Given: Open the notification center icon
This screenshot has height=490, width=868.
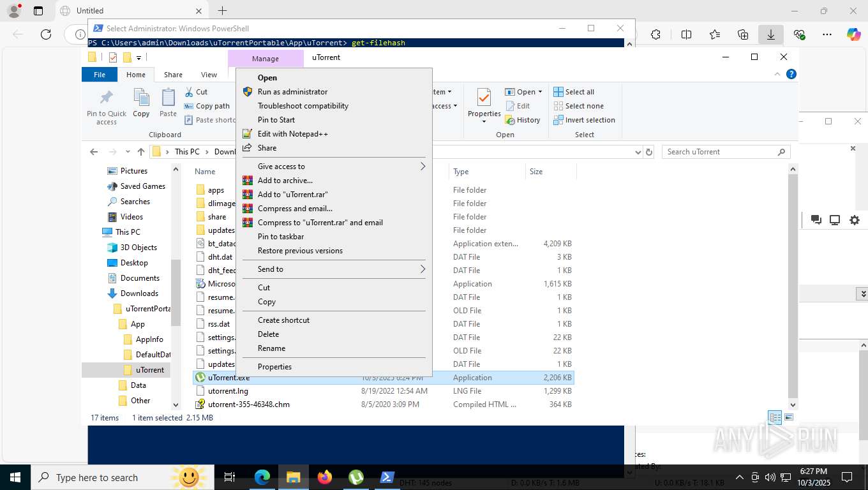Looking at the screenshot, I should coord(847,477).
